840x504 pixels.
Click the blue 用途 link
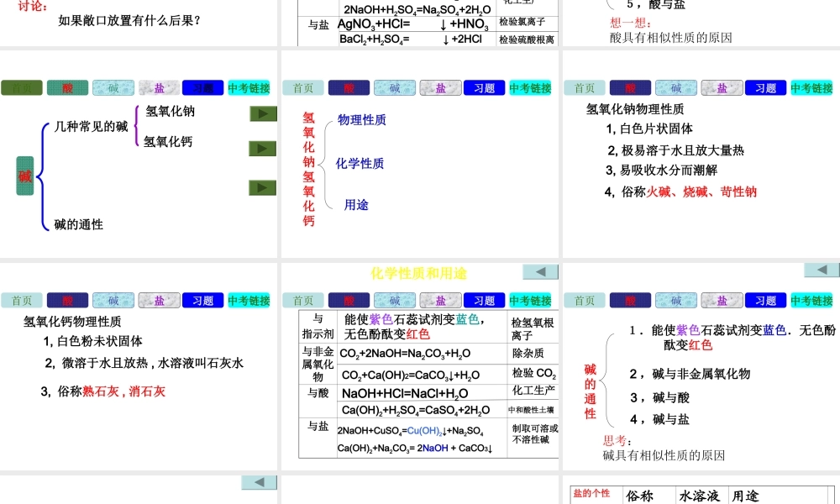click(x=356, y=205)
